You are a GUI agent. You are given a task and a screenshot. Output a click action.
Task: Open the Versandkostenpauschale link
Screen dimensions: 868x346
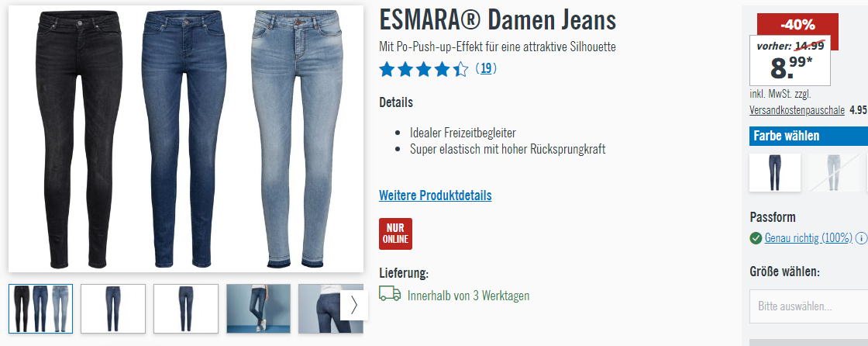click(797, 110)
